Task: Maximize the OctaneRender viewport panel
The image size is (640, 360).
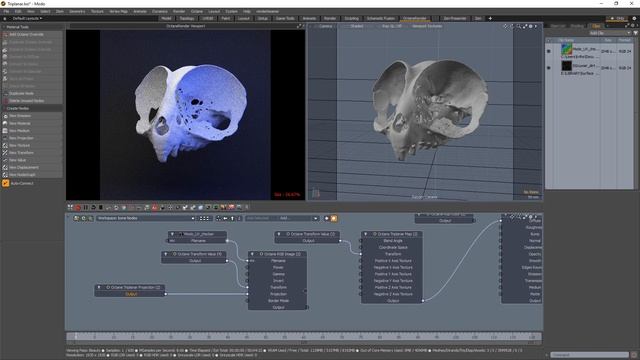Action: [298, 26]
